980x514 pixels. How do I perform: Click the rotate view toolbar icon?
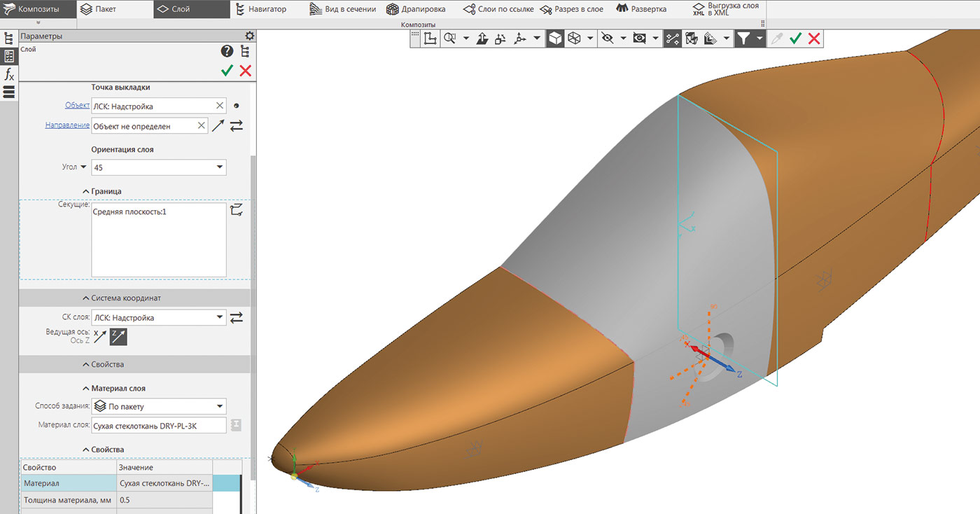tap(500, 39)
